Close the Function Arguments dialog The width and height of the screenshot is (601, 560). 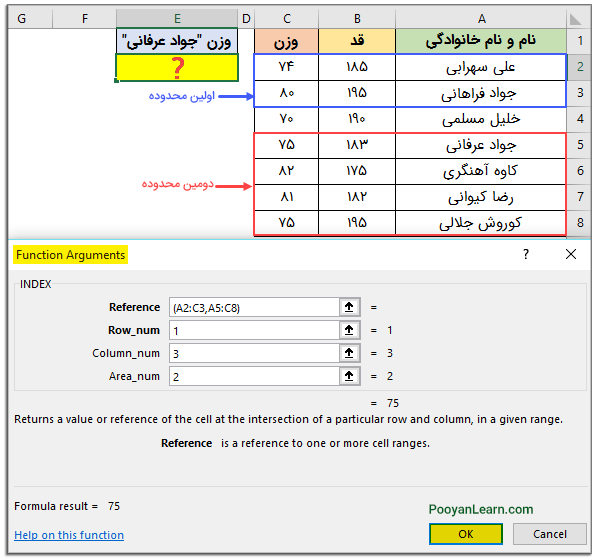click(x=571, y=254)
